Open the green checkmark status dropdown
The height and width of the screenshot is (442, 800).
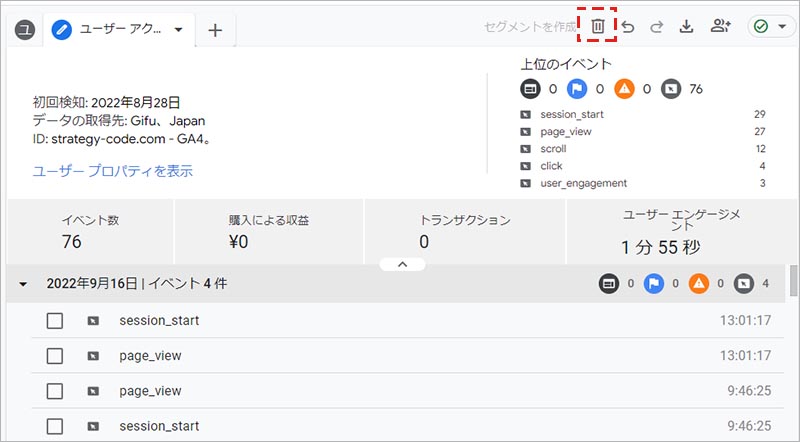pos(772,27)
